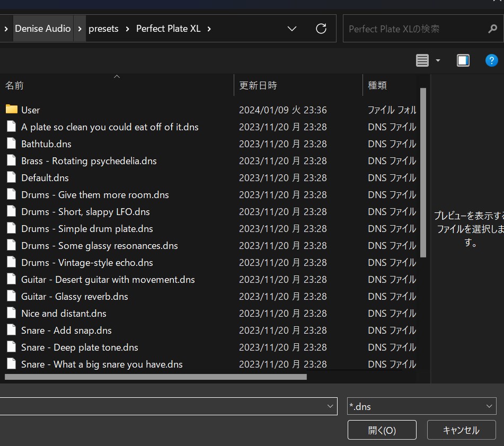The width and height of the screenshot is (504, 446).
Task: Open the view options dropdown arrow
Action: pyautogui.click(x=438, y=60)
